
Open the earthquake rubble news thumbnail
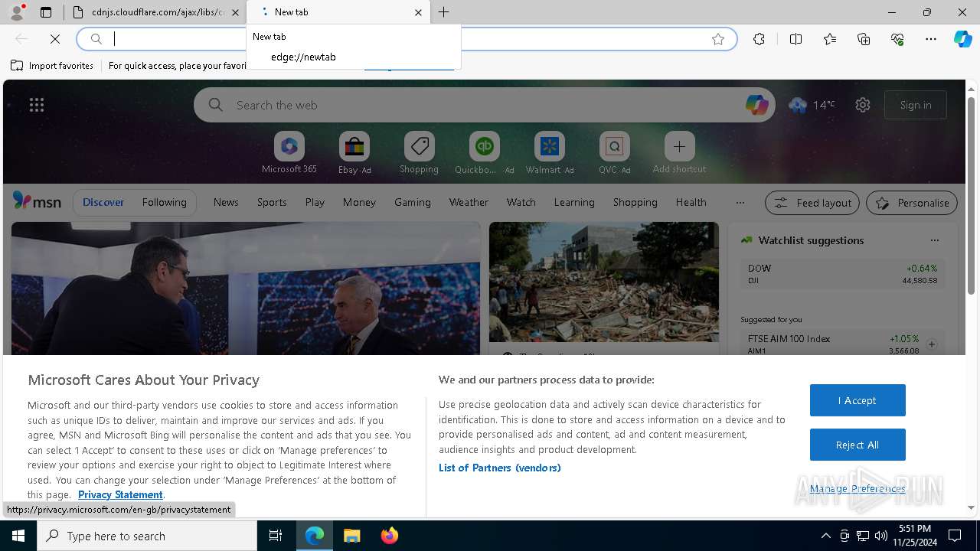604,282
